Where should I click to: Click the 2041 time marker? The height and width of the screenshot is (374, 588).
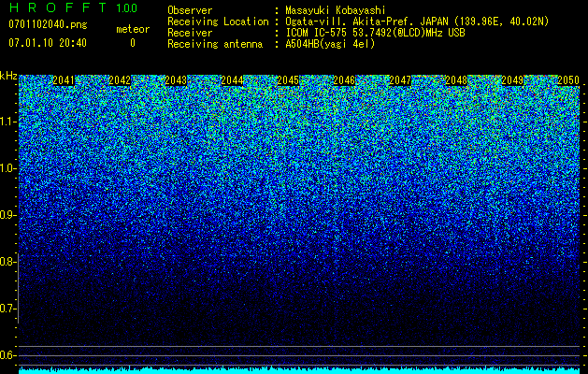pyautogui.click(x=64, y=80)
